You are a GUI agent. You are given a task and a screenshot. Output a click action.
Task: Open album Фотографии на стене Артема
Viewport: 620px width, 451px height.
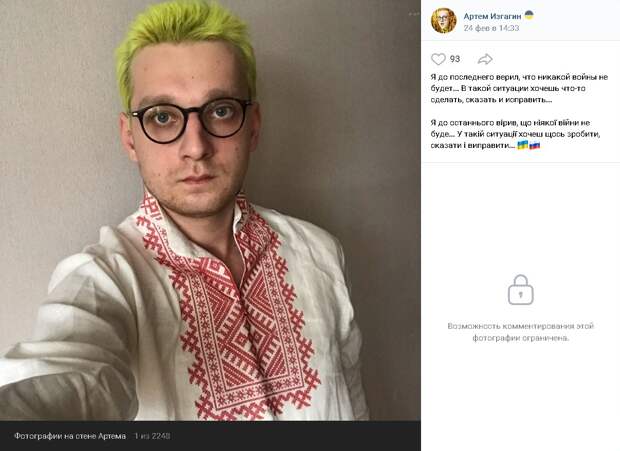[70, 436]
